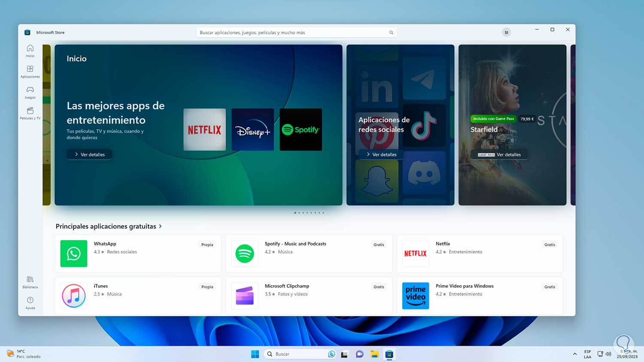Viewport: 644px width, 362px height.
Task: Click the magnifier icon in the Store search box
Action: tap(391, 33)
